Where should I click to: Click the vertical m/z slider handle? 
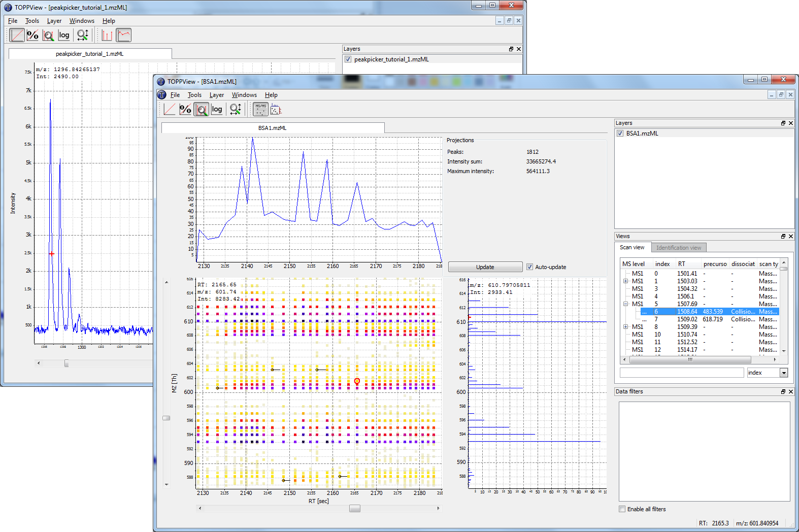tap(166, 418)
